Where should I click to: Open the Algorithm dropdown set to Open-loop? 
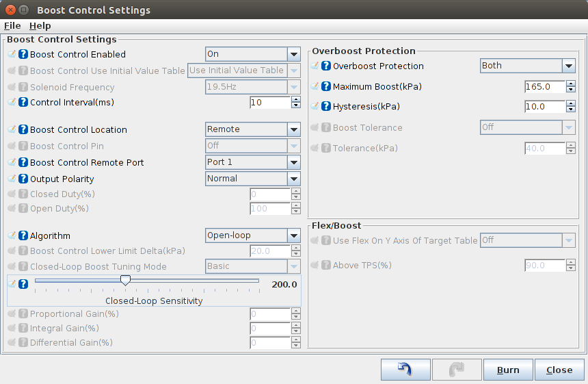293,235
